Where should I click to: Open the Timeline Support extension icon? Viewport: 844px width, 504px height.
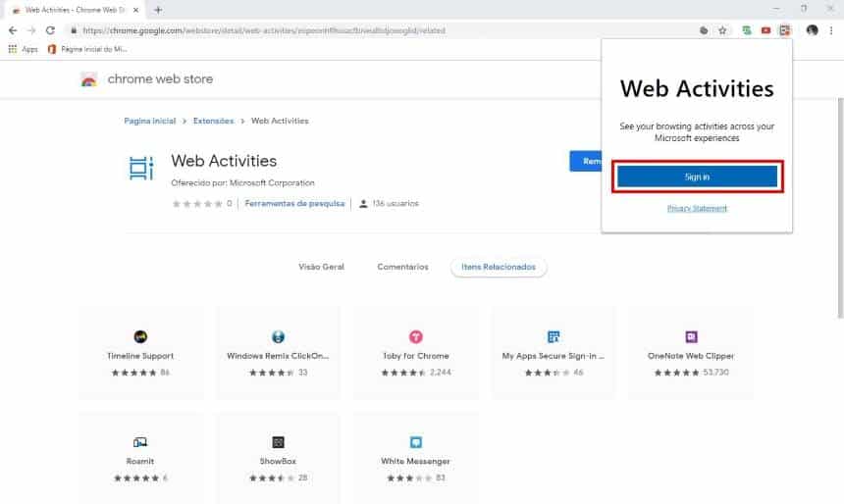(140, 336)
